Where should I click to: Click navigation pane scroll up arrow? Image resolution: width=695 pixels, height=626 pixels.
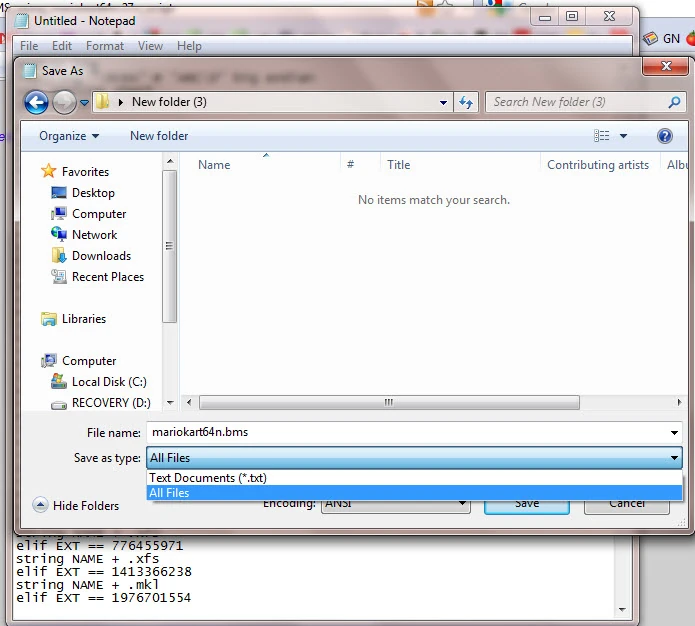point(170,161)
